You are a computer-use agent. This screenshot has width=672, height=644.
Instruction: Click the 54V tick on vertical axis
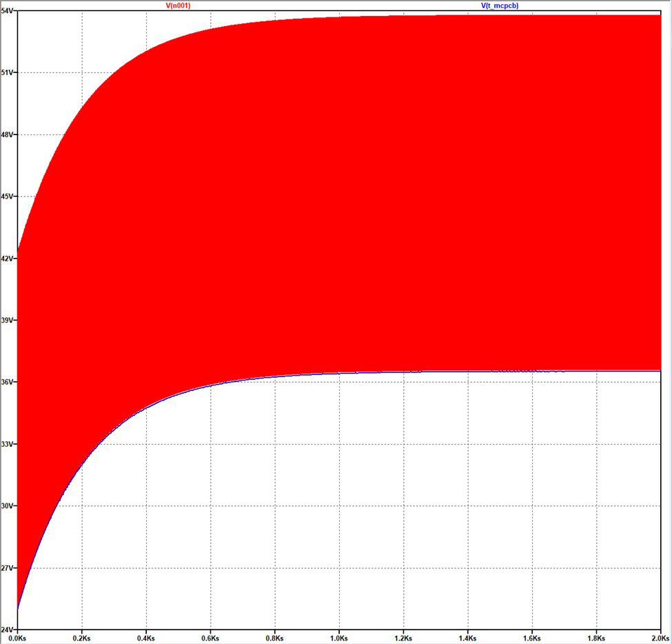coord(9,12)
